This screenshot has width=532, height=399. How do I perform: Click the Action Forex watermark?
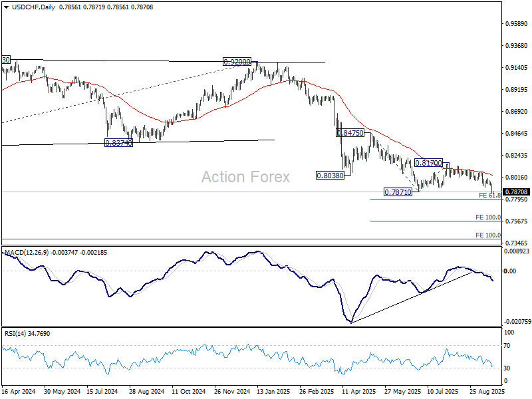(245, 177)
